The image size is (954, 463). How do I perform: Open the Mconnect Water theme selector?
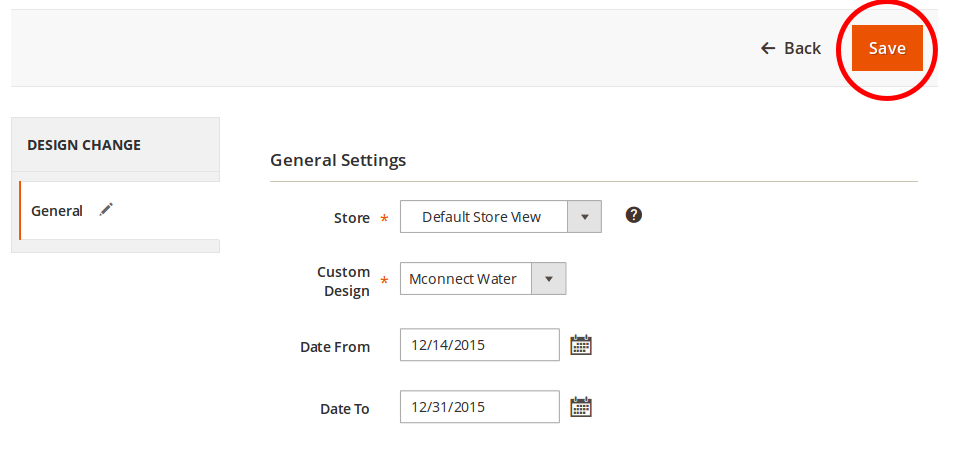click(465, 279)
